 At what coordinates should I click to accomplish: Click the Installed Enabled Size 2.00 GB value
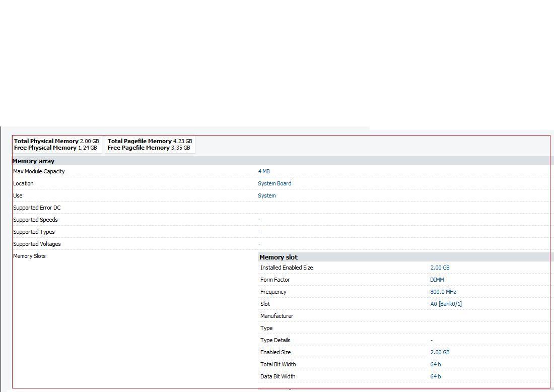pyautogui.click(x=440, y=268)
